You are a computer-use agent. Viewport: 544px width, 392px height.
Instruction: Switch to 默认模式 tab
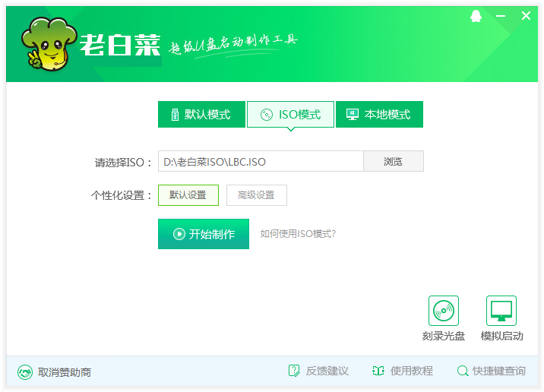201,115
